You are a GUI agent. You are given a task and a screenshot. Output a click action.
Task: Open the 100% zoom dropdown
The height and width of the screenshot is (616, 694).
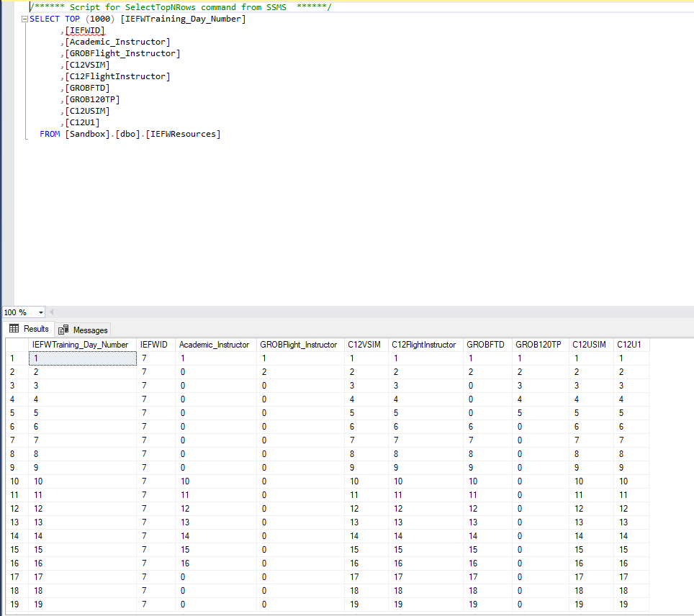[x=40, y=312]
